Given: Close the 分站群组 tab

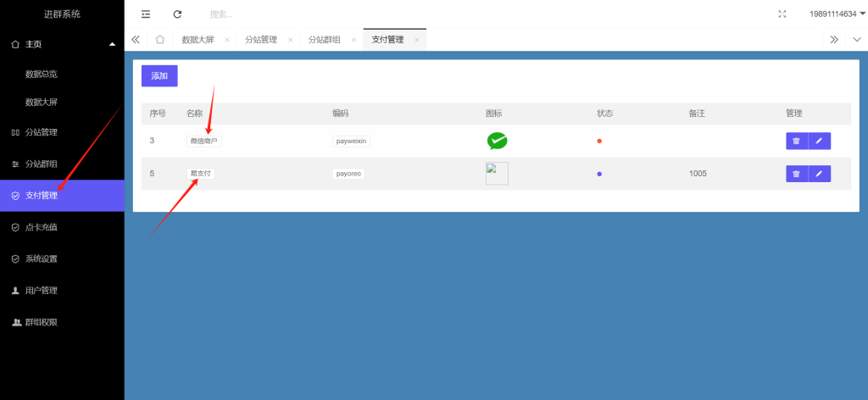Looking at the screenshot, I should (x=353, y=40).
